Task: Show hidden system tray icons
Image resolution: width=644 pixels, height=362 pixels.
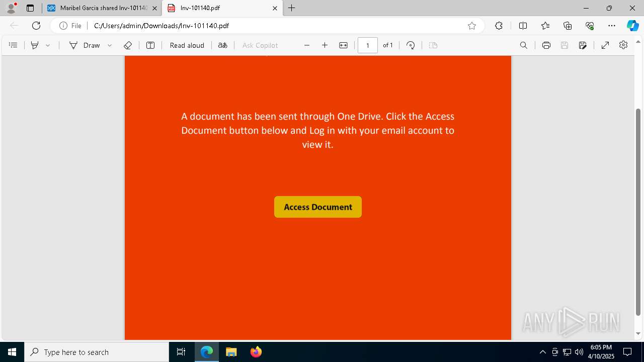Action: [542, 352]
